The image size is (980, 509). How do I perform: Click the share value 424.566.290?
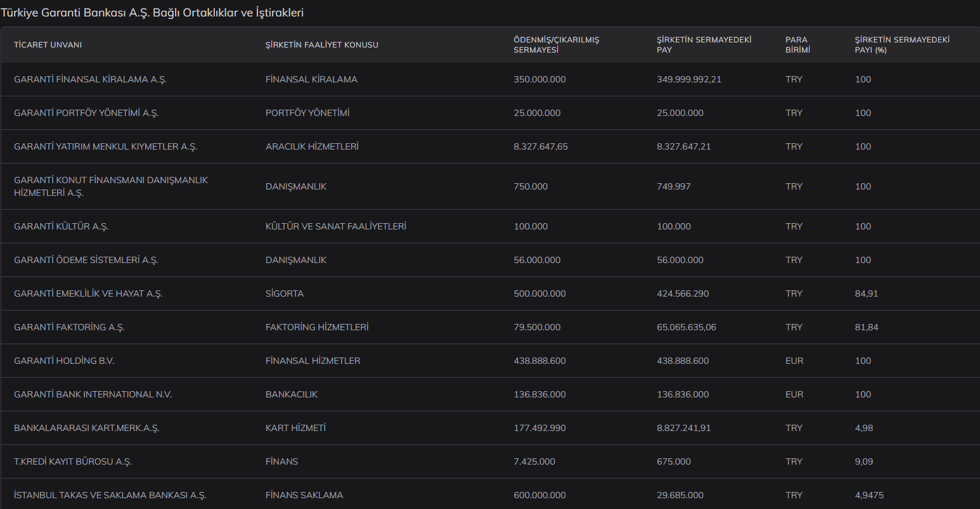click(683, 293)
